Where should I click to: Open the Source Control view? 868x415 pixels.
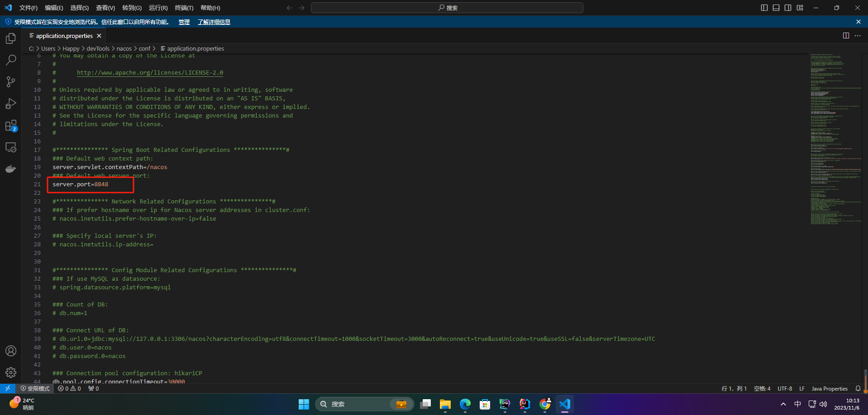[x=11, y=82]
